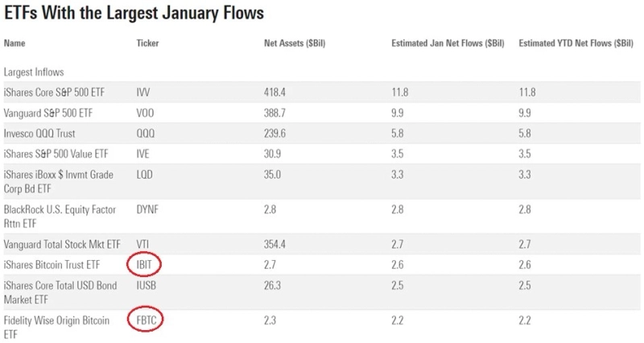Click the Largest Inflows section label

[34, 72]
